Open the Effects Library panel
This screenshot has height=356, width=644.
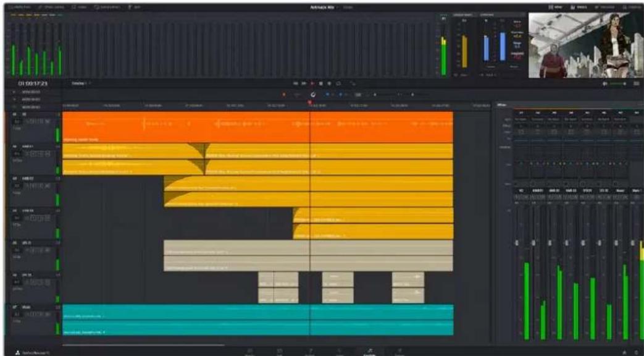click(51, 7)
